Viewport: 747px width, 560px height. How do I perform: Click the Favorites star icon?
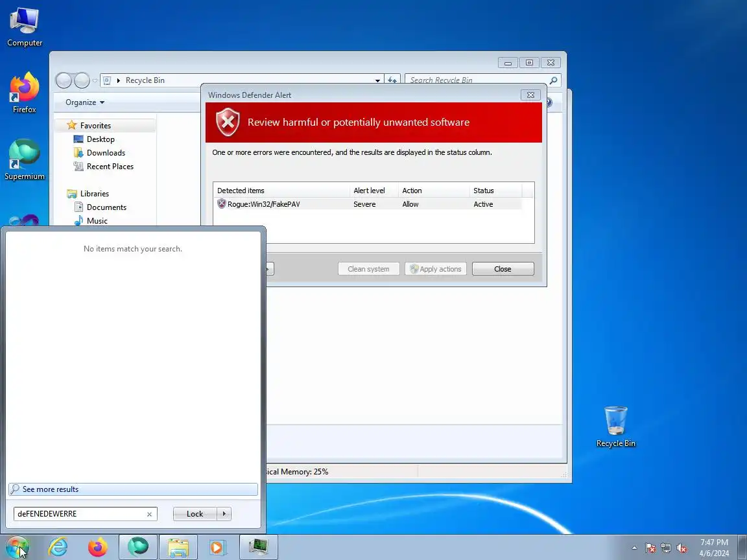click(x=71, y=125)
